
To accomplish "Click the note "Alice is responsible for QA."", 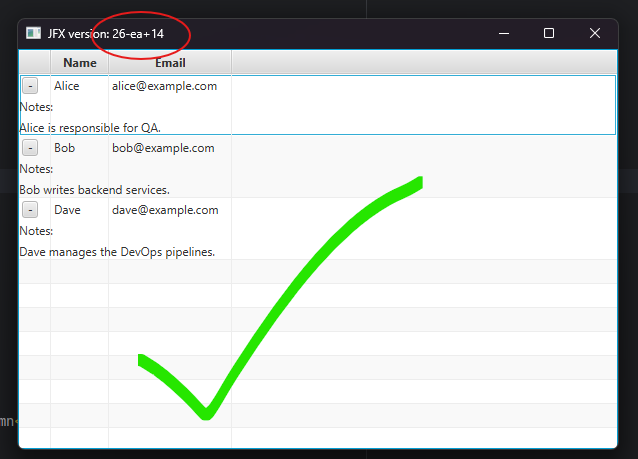I will point(90,127).
